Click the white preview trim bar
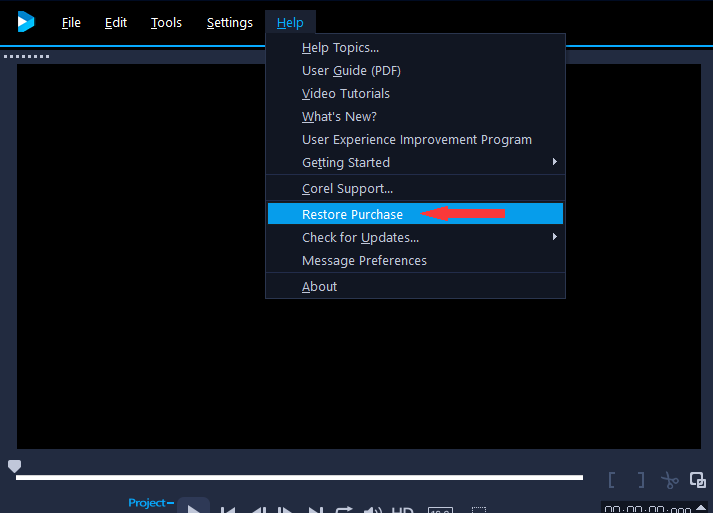Screen dimensions: 713x513 [299, 477]
